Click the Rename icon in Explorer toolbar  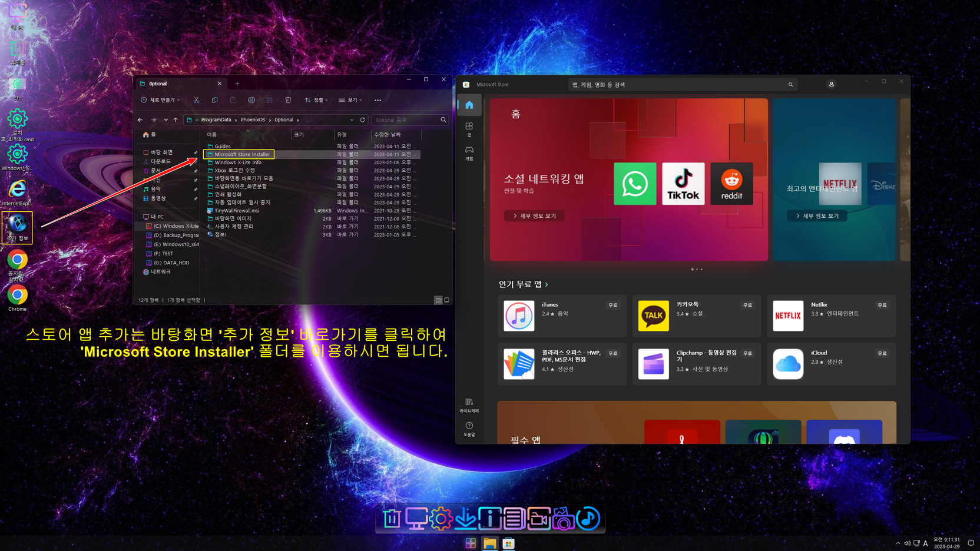click(x=251, y=100)
